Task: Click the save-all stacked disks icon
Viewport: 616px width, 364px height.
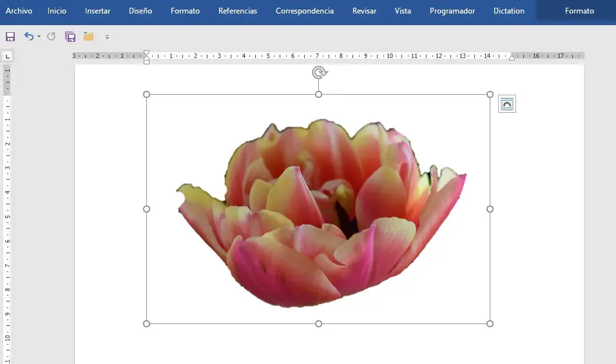Action: pos(70,37)
